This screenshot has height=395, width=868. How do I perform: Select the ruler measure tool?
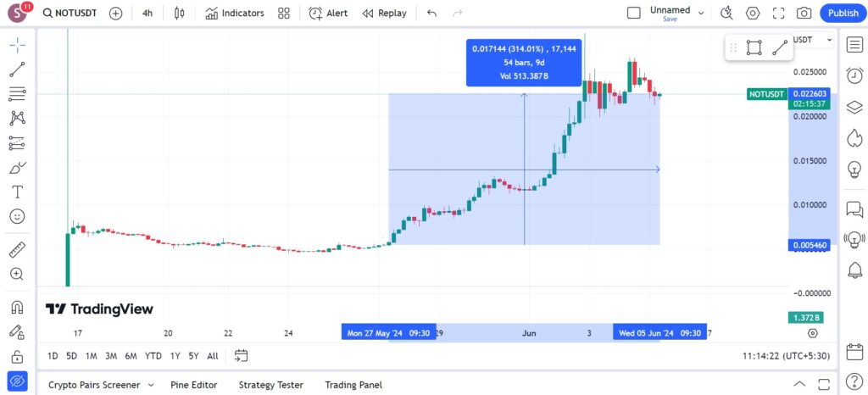coord(17,249)
